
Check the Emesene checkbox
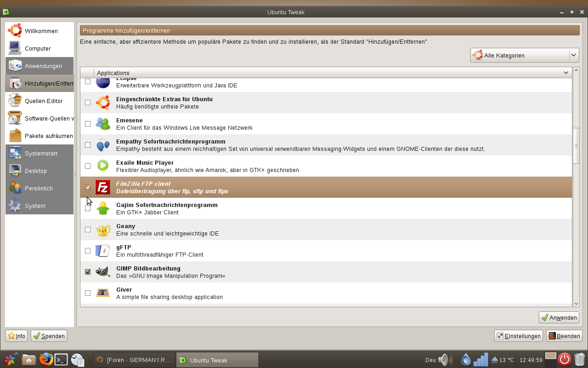(x=88, y=124)
